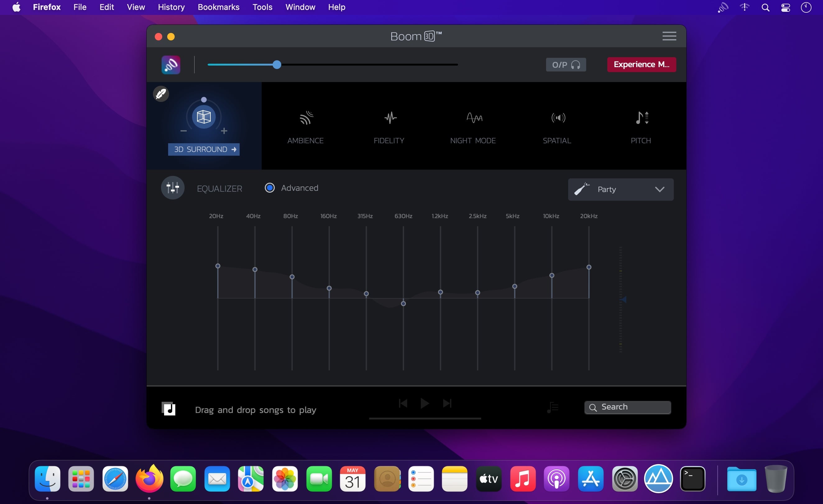Image resolution: width=823 pixels, height=504 pixels.
Task: Open the Edit menu
Action: click(107, 7)
